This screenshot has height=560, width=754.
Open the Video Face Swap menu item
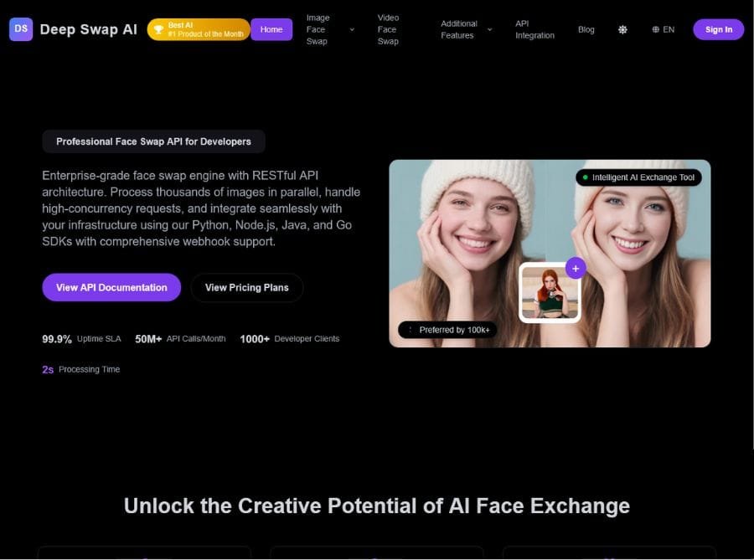click(x=388, y=29)
